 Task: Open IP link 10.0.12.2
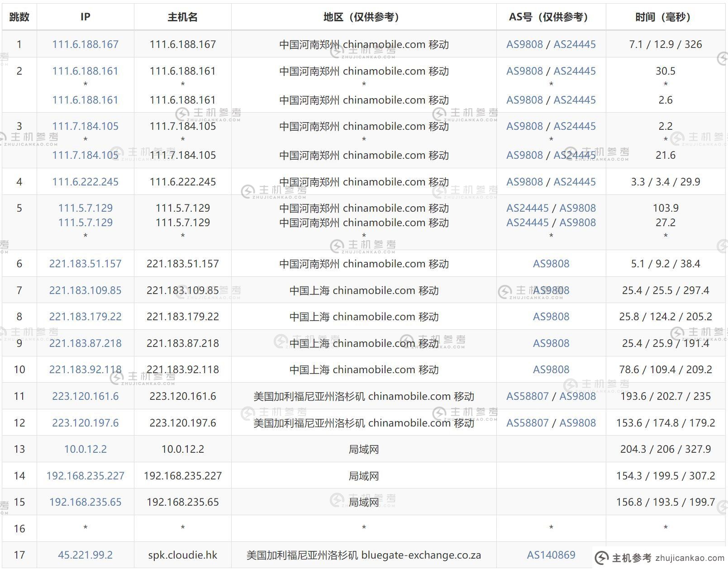(85, 449)
